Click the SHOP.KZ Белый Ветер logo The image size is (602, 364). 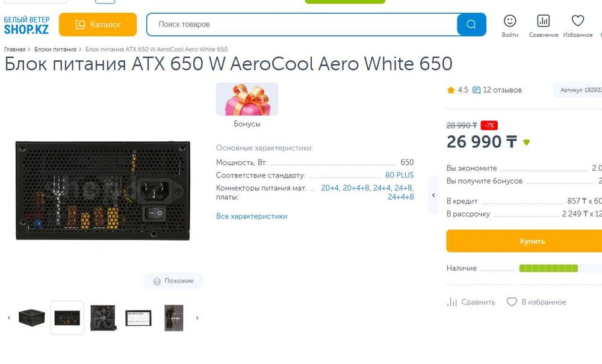[x=27, y=25]
